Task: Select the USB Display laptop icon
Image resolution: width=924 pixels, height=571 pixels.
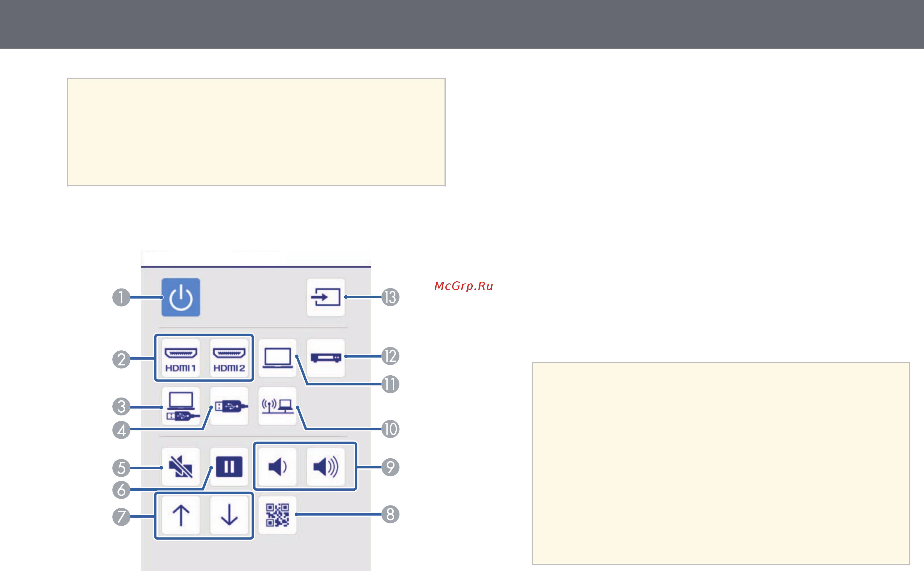Action: (181, 406)
